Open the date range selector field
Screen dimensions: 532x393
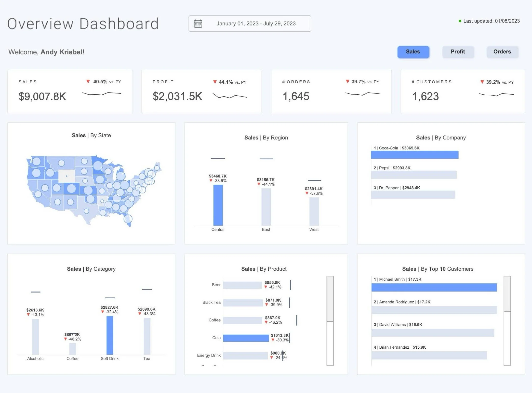(x=256, y=24)
